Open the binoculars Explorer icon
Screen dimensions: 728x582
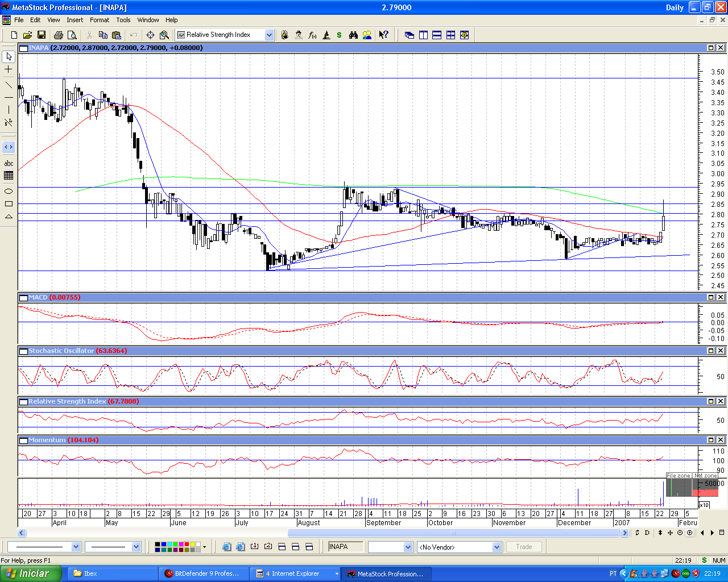pos(353,35)
